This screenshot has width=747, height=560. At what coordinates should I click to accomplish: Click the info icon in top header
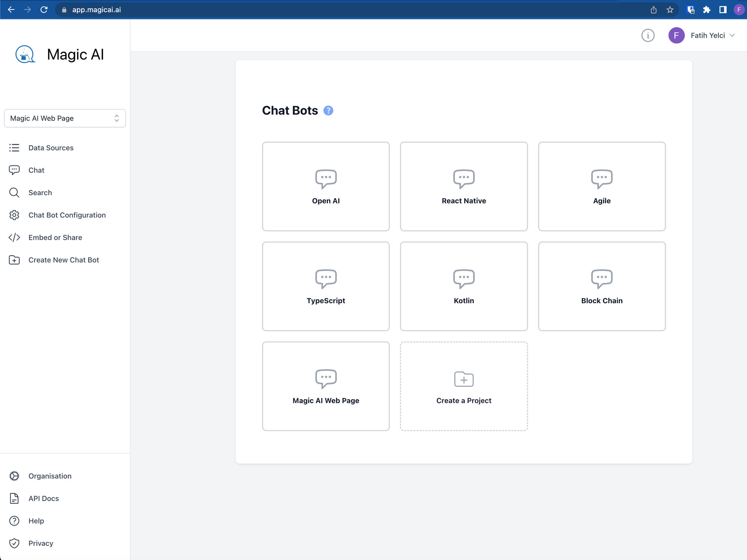[x=648, y=36]
